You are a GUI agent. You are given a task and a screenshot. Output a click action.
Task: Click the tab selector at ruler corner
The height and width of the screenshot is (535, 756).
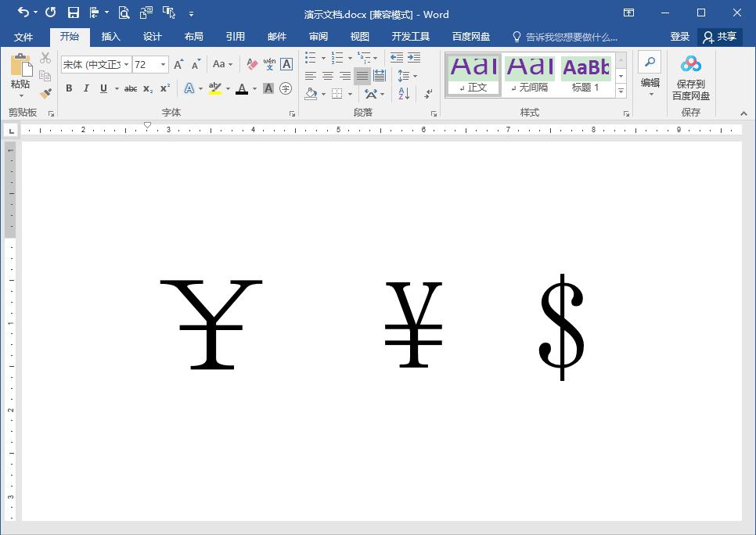click(x=11, y=130)
